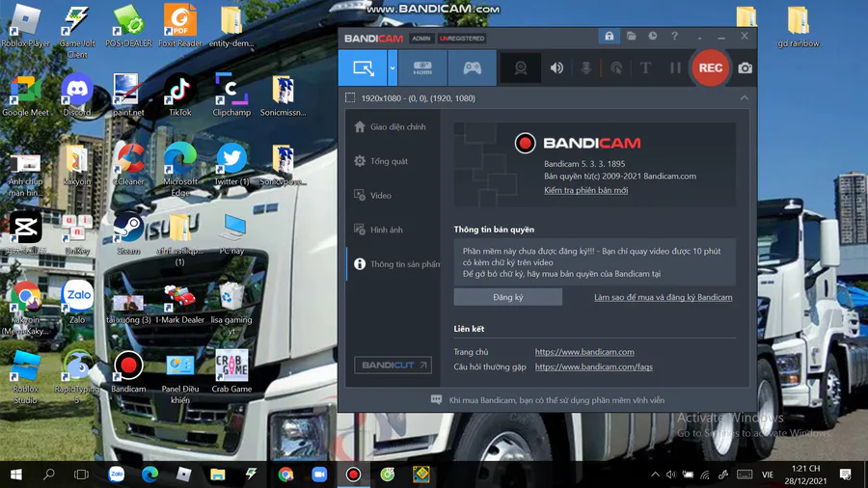Select game recording mode gamepad icon
868x488 pixels.
pyautogui.click(x=472, y=68)
